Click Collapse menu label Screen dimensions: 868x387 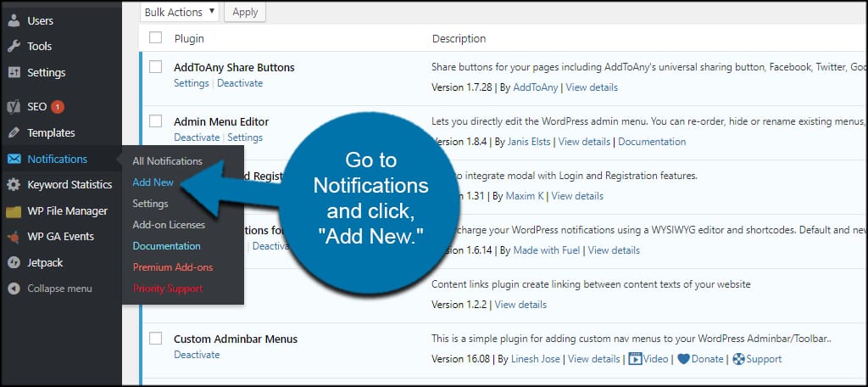pyautogui.click(x=60, y=289)
